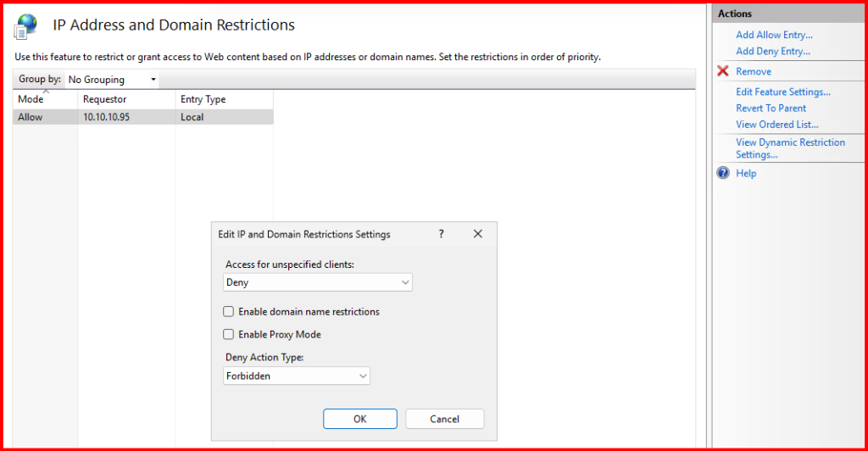Toggle the Enable Proxy Mode checkbox

pyautogui.click(x=229, y=335)
